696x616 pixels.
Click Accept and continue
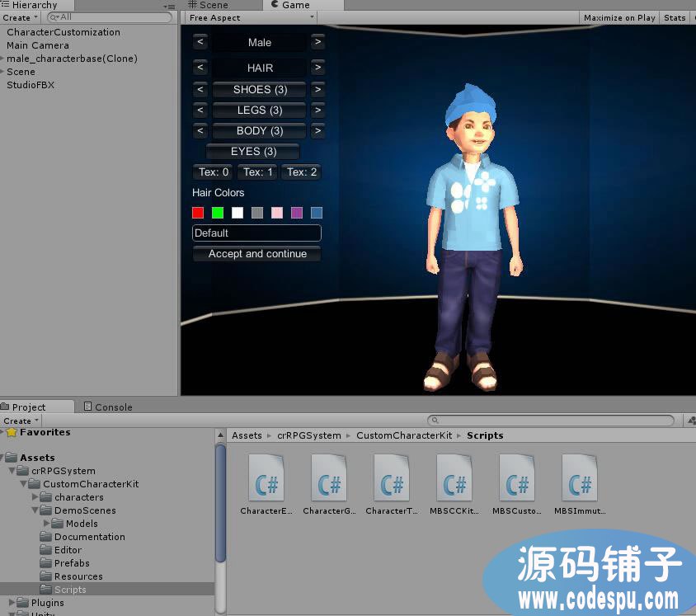[257, 254]
